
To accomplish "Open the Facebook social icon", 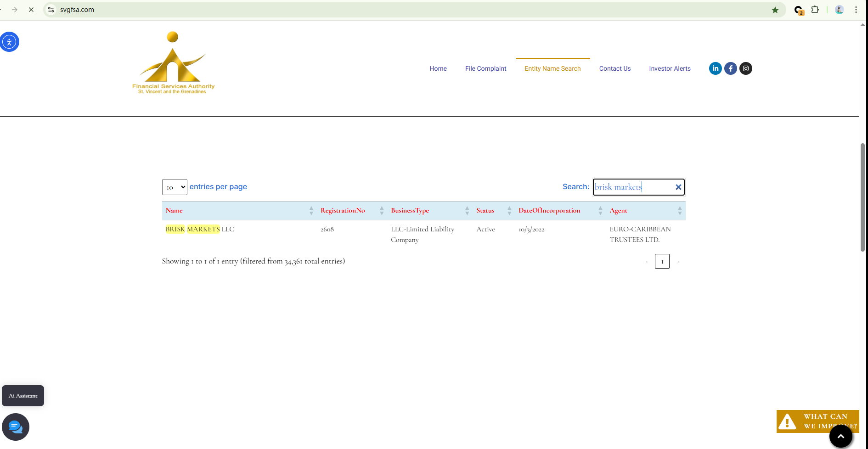I will [730, 68].
